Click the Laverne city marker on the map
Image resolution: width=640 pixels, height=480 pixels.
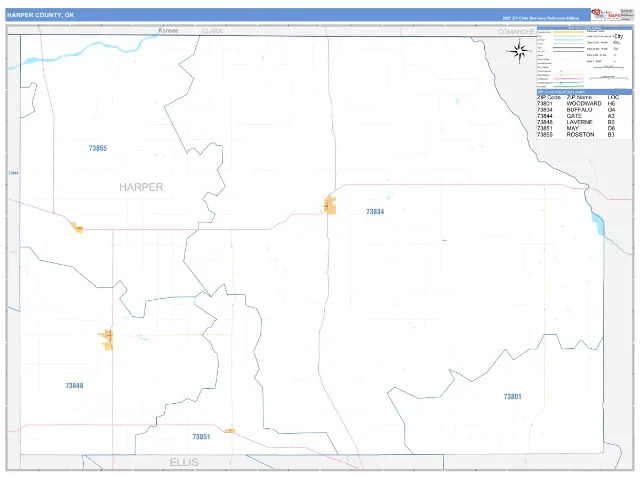(x=107, y=340)
